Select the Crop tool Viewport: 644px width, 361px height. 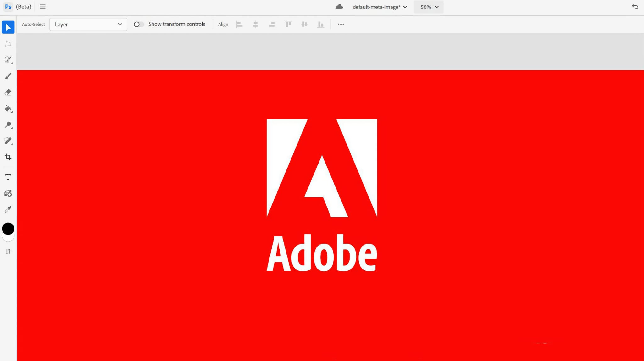tap(8, 157)
